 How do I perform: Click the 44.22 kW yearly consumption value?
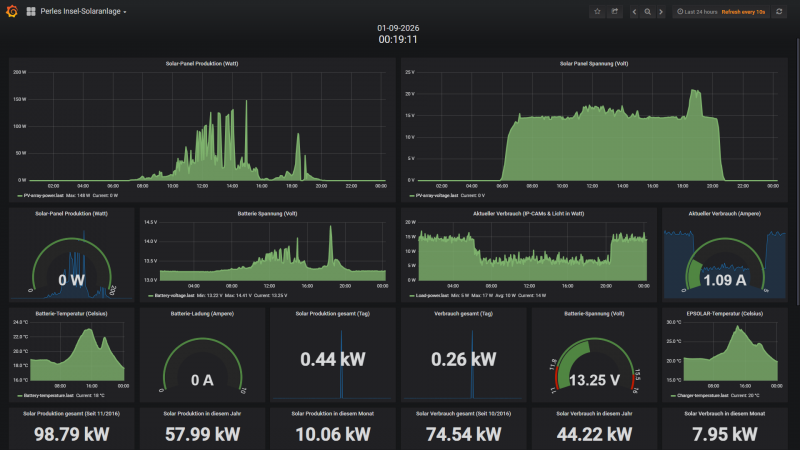point(594,434)
